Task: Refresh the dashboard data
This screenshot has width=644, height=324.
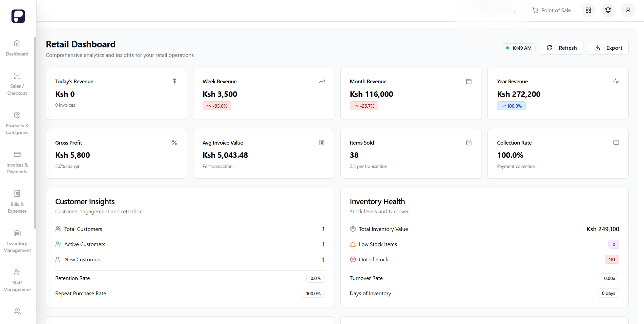Action: [x=561, y=48]
